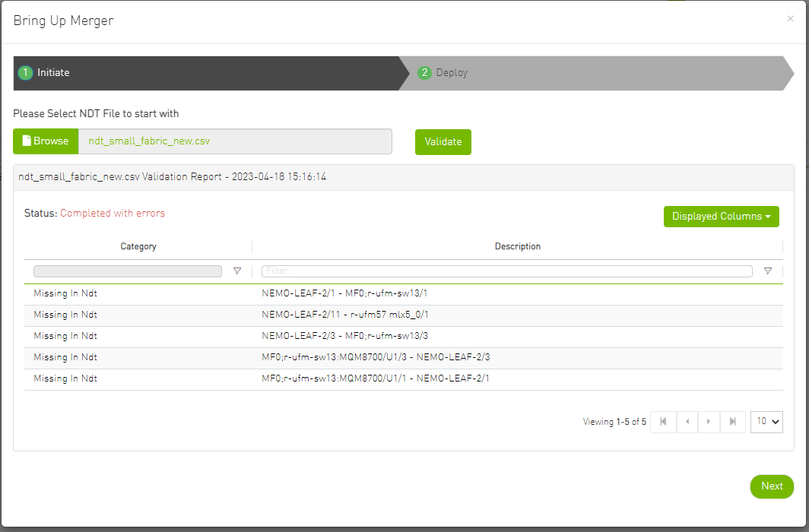Open the Description column filter icon

click(768, 271)
